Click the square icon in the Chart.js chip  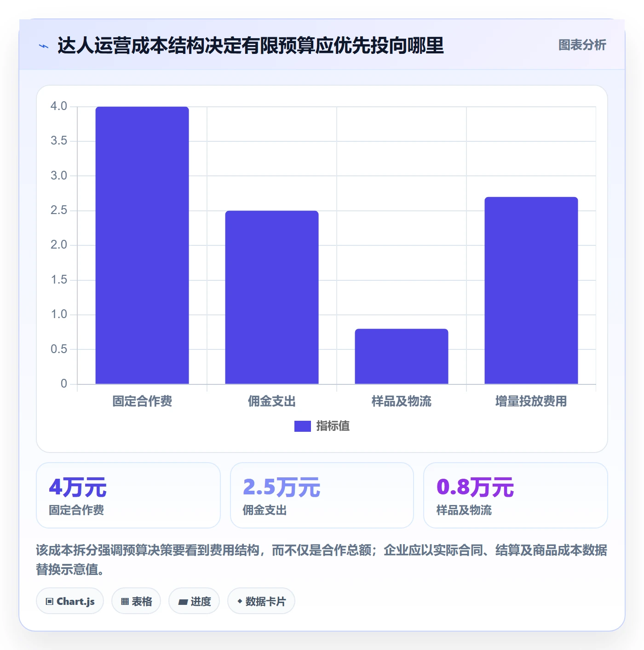50,602
